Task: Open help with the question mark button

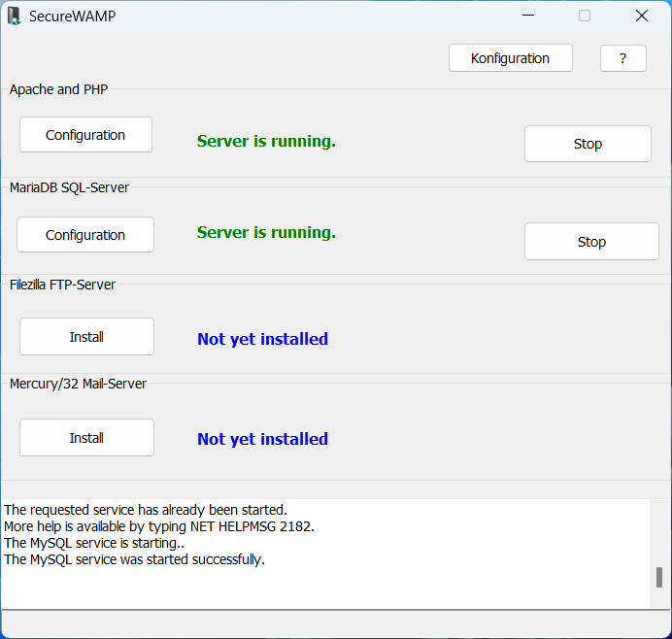Action: click(623, 58)
